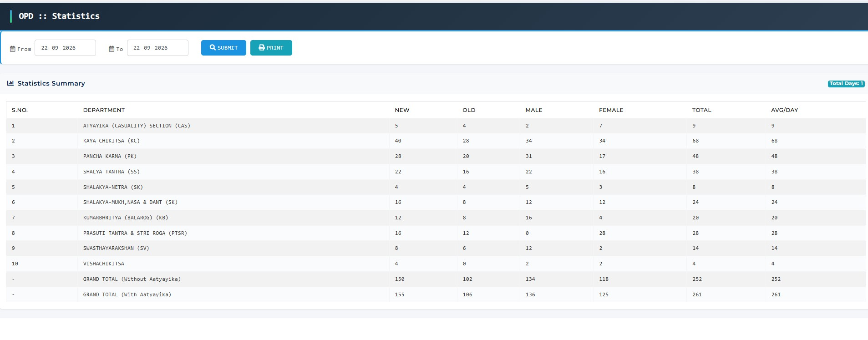Click the OPD :: Statistics page title

tap(59, 16)
